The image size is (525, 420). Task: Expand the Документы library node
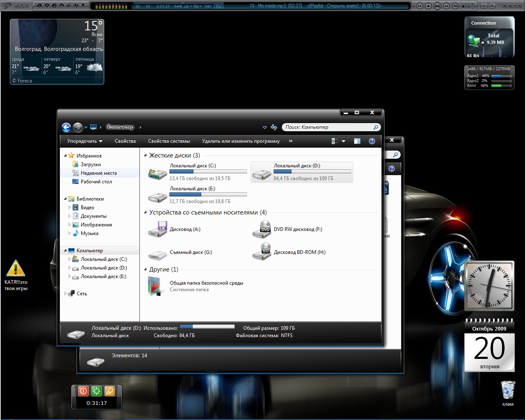(x=69, y=216)
